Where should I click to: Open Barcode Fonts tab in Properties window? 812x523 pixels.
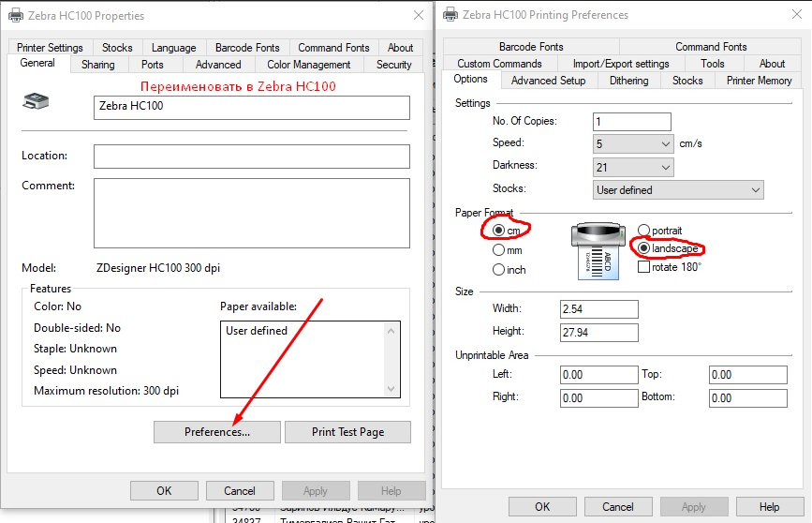247,48
